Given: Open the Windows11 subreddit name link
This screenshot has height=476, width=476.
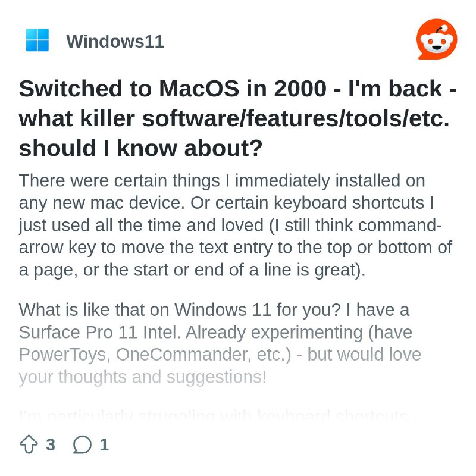Looking at the screenshot, I should coord(115,41).
